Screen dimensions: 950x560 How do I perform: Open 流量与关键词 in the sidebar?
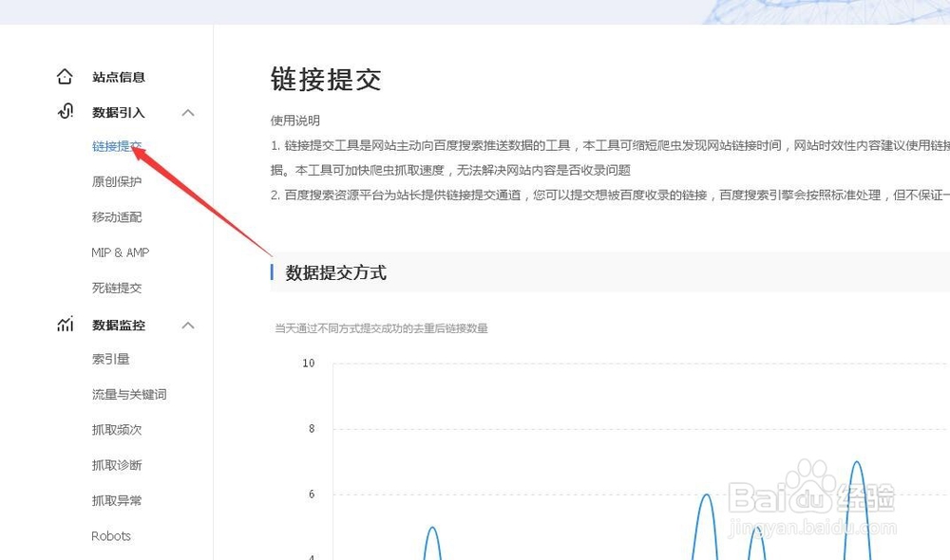pos(129,395)
